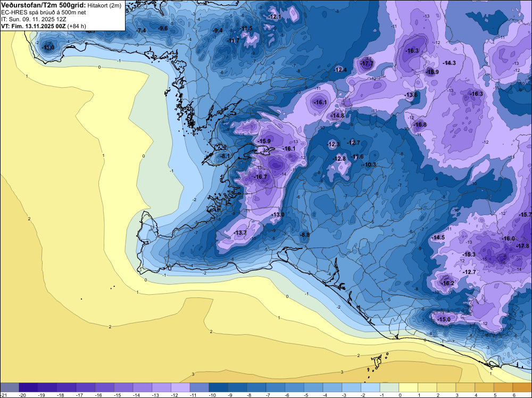Click the pale green legend swatch labeled -1
Image resolution: width=532 pixels, height=398 pixels.
pos(389,387)
